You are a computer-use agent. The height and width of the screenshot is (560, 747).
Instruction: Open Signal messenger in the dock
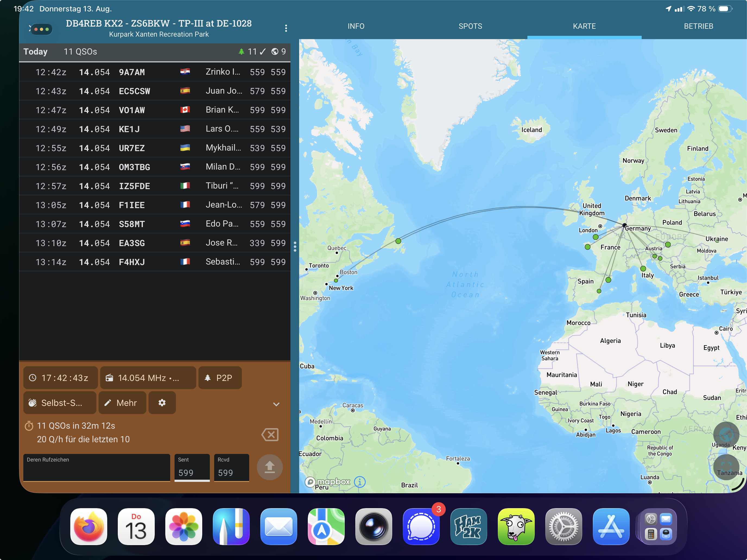click(x=421, y=527)
